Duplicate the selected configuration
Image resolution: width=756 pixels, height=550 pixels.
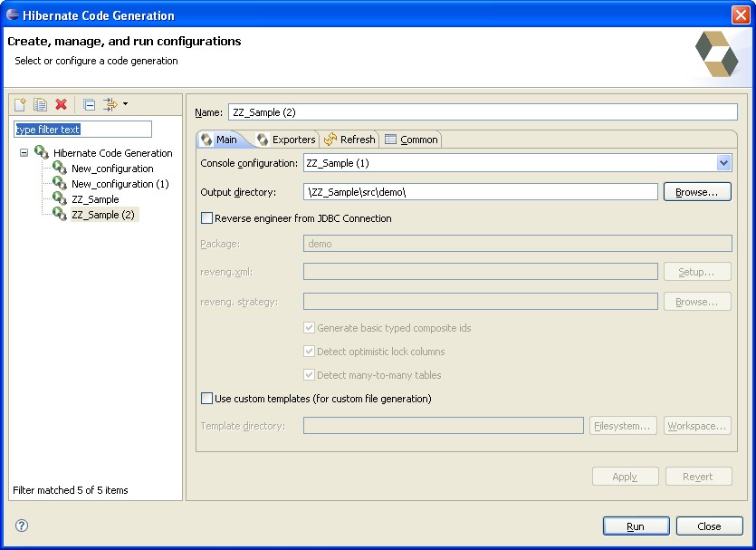(x=41, y=105)
